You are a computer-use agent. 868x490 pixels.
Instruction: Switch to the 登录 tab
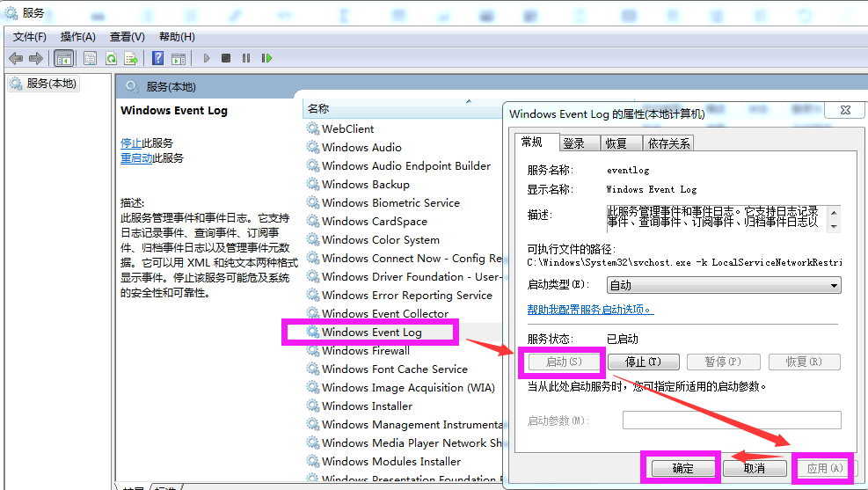pos(579,143)
